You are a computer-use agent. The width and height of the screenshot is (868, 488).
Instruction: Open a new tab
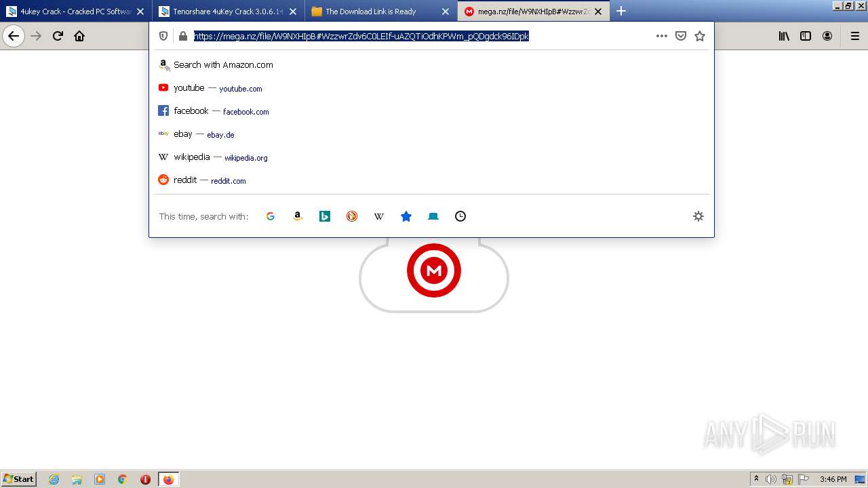(x=620, y=11)
